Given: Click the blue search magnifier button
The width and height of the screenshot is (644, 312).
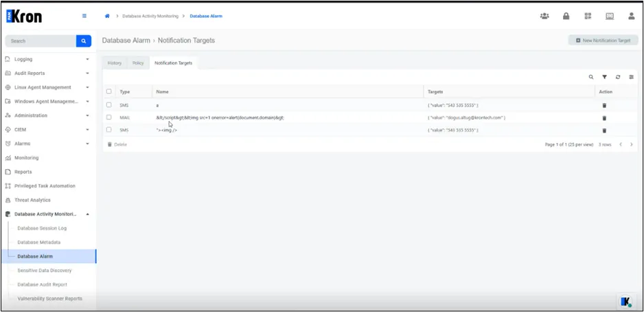Looking at the screenshot, I should (x=83, y=41).
